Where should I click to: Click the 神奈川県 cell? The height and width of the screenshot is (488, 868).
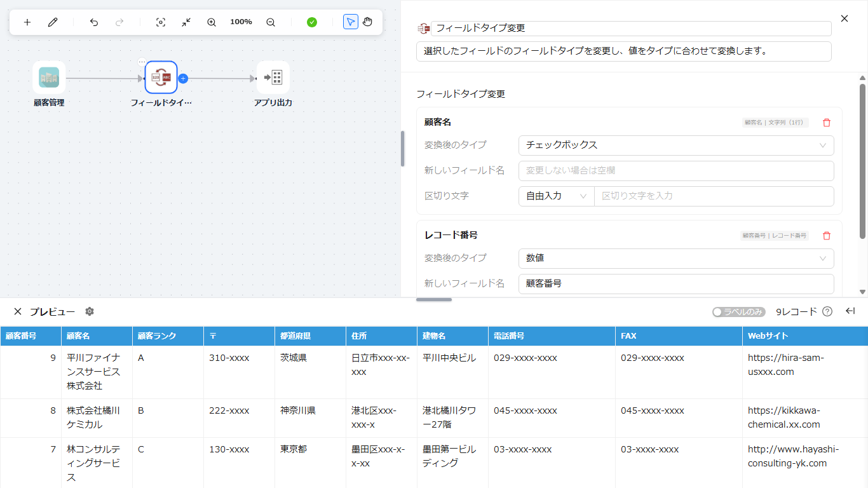point(311,418)
